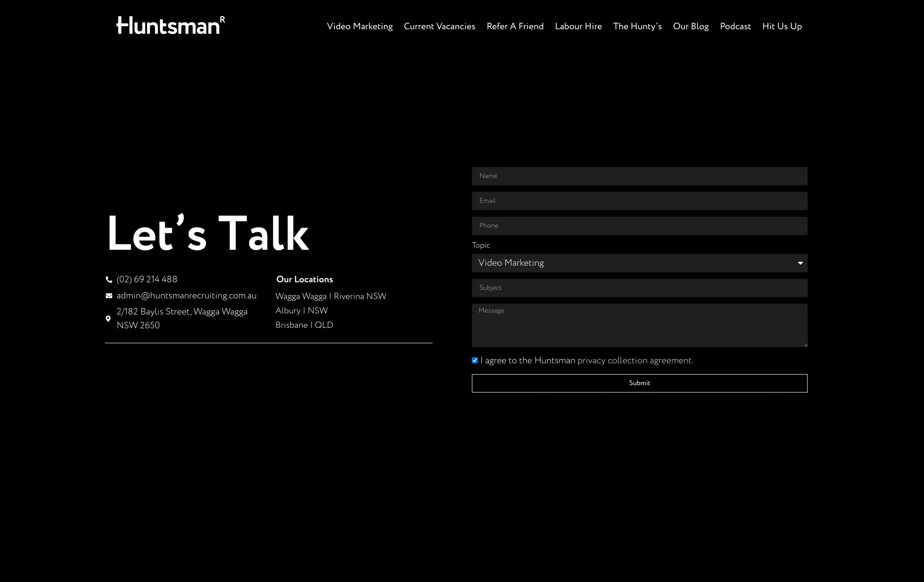The width and height of the screenshot is (924, 582).
Task: Click the Huntsman logo
Action: 170,25
